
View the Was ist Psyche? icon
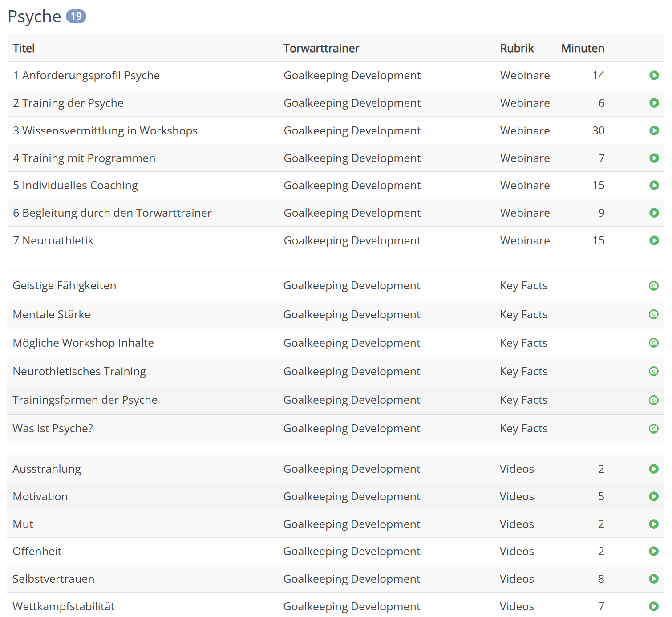(653, 428)
